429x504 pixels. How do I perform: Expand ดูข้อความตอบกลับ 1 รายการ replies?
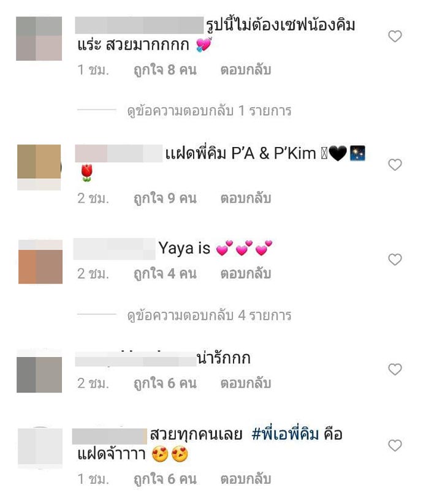tap(210, 111)
